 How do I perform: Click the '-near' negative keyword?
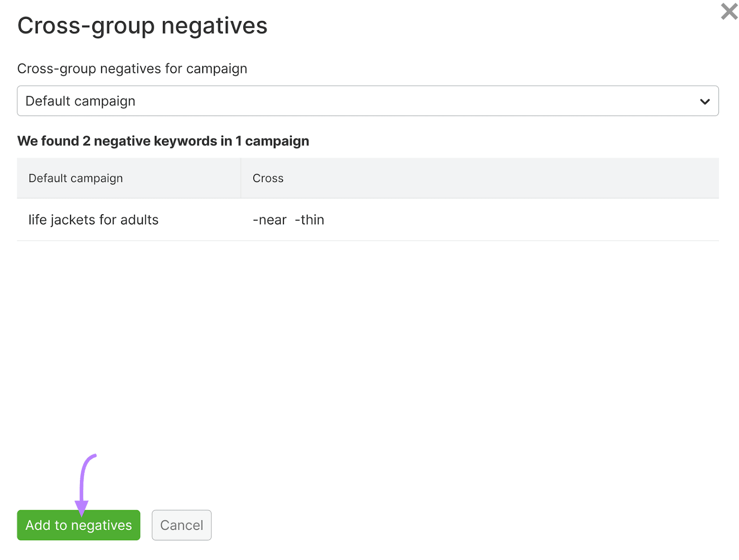pyautogui.click(x=270, y=220)
